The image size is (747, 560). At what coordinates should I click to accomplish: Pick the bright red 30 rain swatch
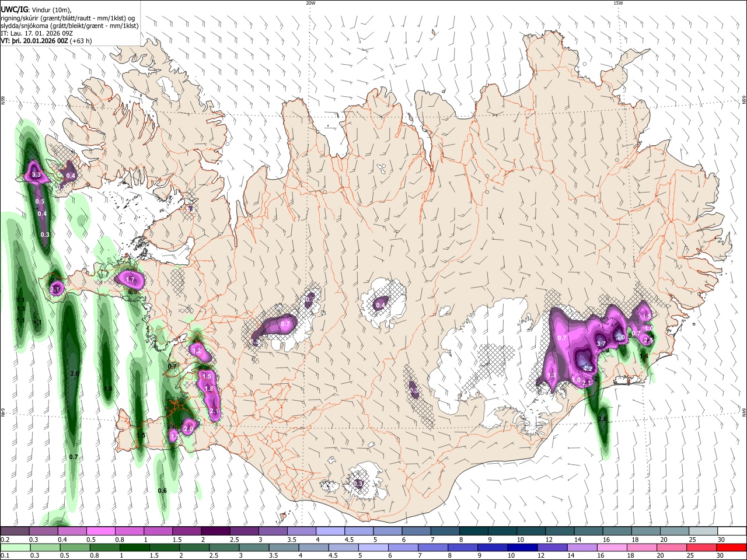[x=731, y=547]
